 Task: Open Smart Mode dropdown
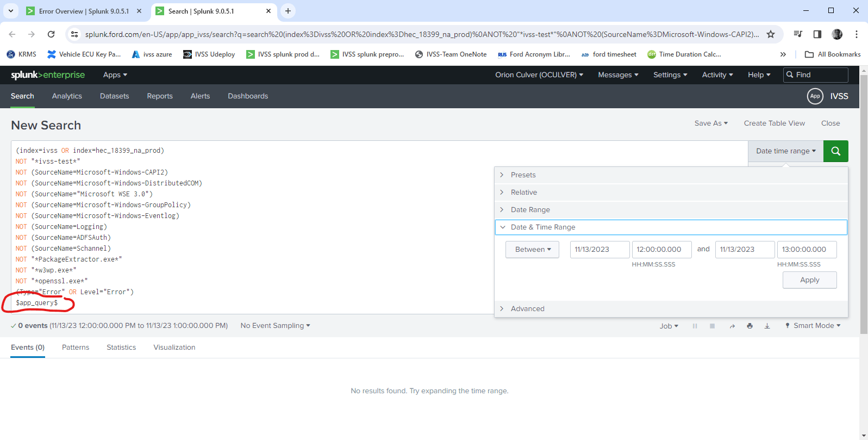(813, 326)
